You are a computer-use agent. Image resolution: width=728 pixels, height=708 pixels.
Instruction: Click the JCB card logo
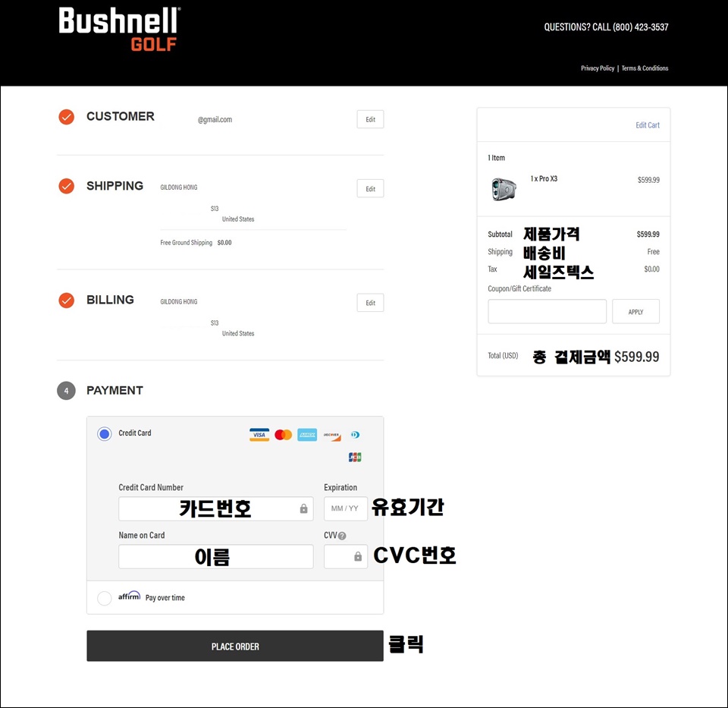click(355, 457)
